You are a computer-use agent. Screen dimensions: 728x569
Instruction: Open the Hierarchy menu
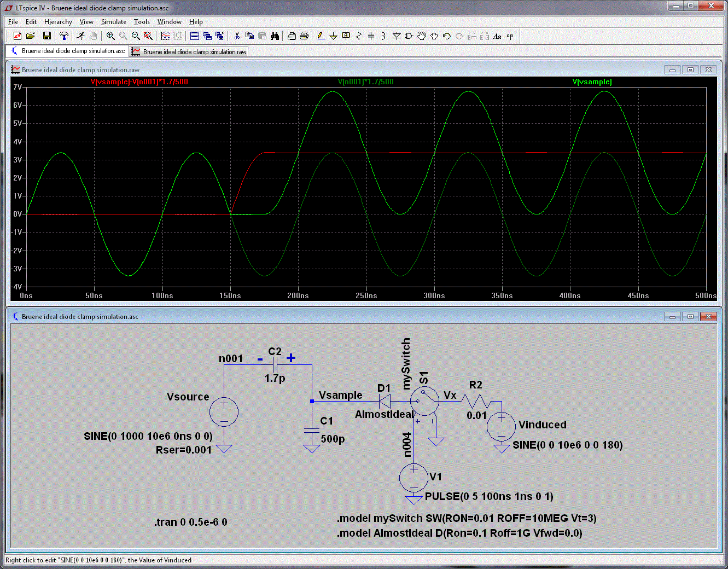click(58, 22)
